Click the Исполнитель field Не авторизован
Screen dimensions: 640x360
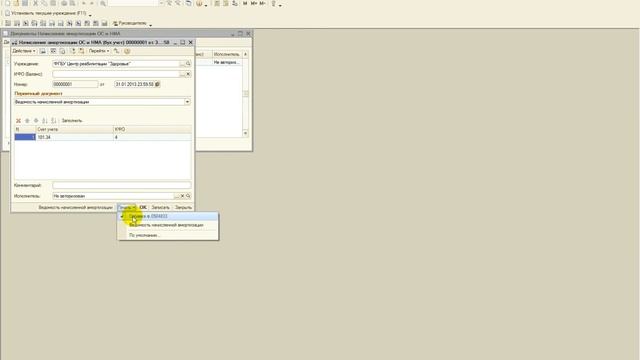coord(113,196)
